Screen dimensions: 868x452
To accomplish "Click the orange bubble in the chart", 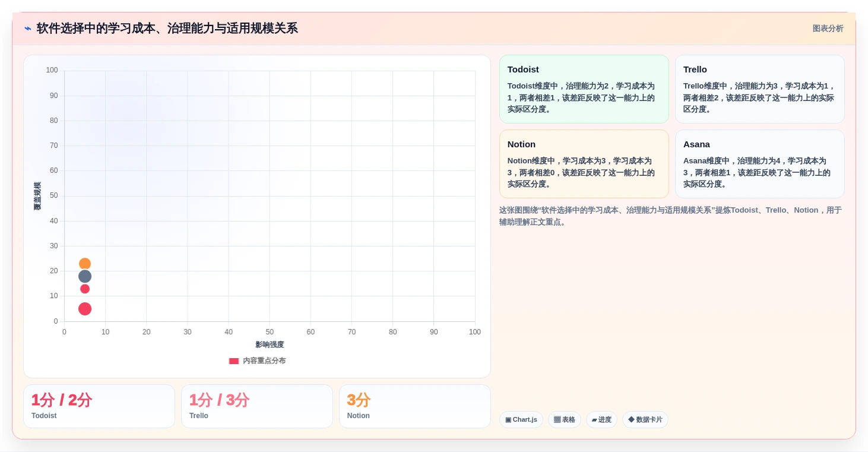I will click(85, 264).
